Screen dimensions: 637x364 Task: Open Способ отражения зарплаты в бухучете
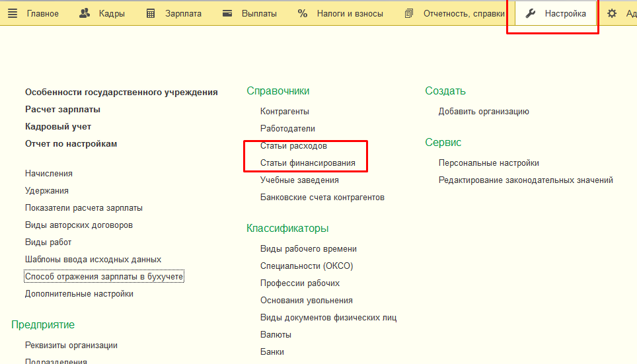point(104,277)
